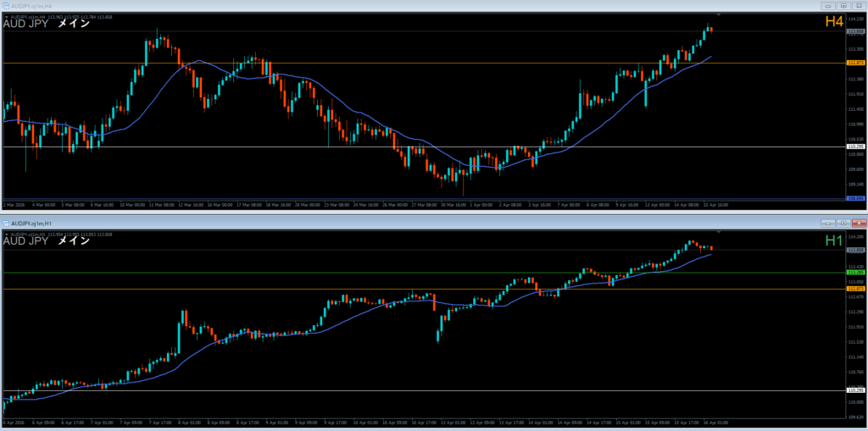Click the orange H4 timeframe label
The width and height of the screenshot is (868, 431).
(833, 22)
